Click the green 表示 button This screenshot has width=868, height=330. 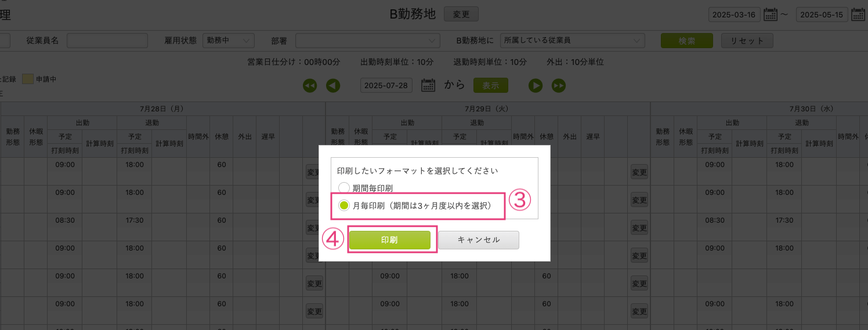point(490,85)
